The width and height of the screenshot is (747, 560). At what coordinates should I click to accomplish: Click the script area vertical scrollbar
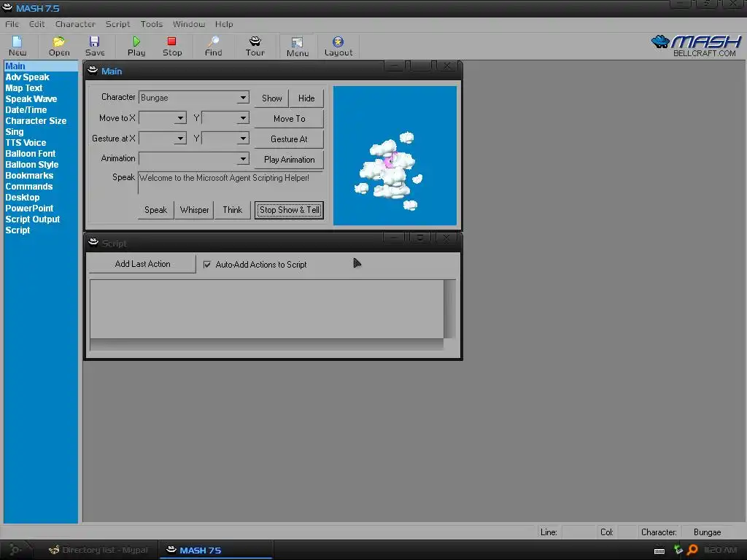[449, 309]
